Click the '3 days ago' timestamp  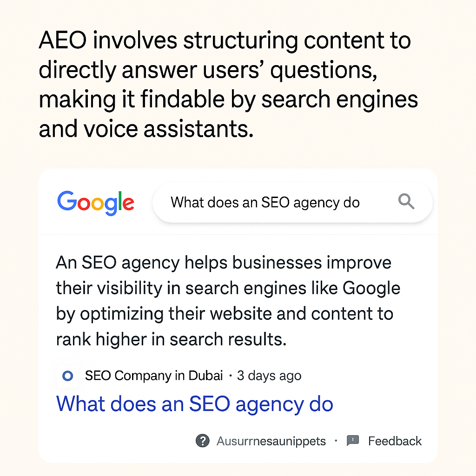point(269,376)
